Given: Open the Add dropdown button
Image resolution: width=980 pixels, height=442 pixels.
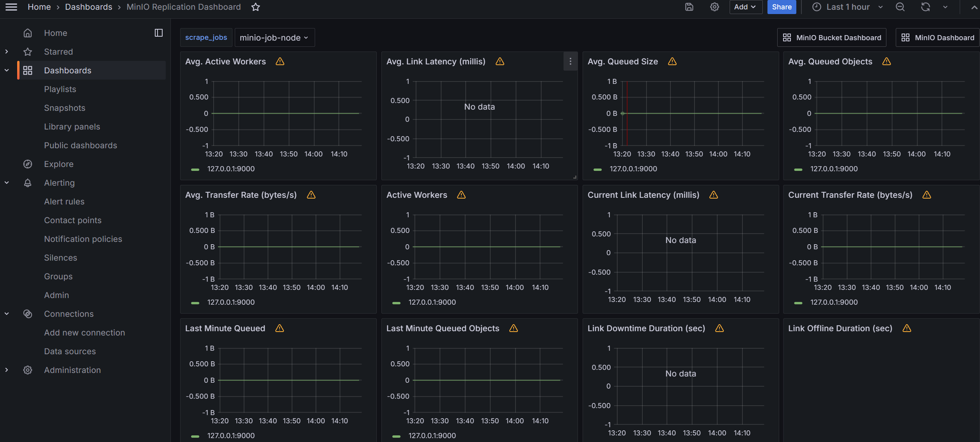Looking at the screenshot, I should 746,7.
